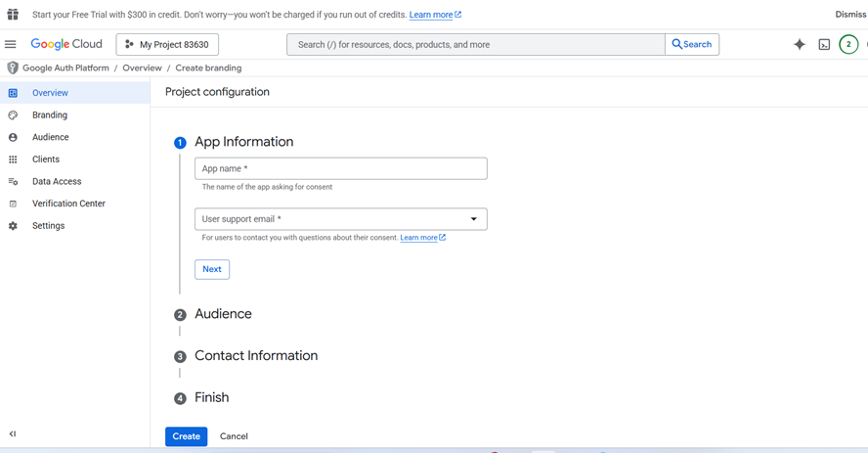Open the My Project 83630 selector
The width and height of the screenshot is (868, 453).
167,44
